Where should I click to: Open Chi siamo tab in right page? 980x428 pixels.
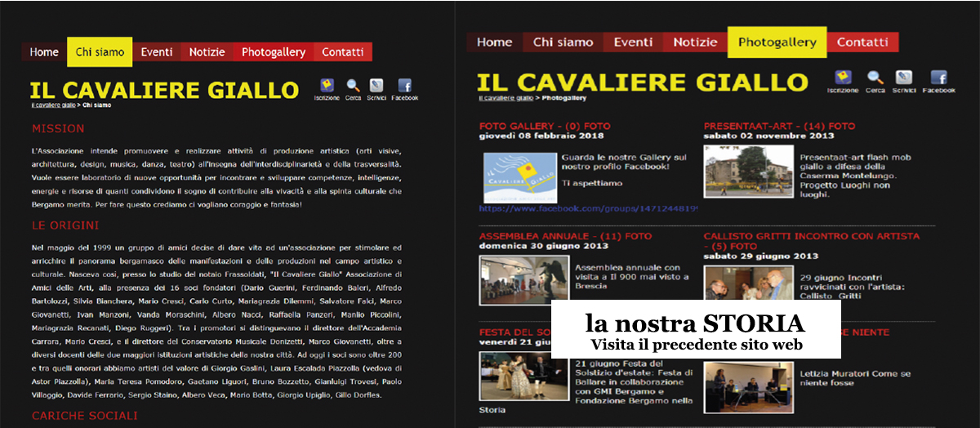pyautogui.click(x=563, y=42)
